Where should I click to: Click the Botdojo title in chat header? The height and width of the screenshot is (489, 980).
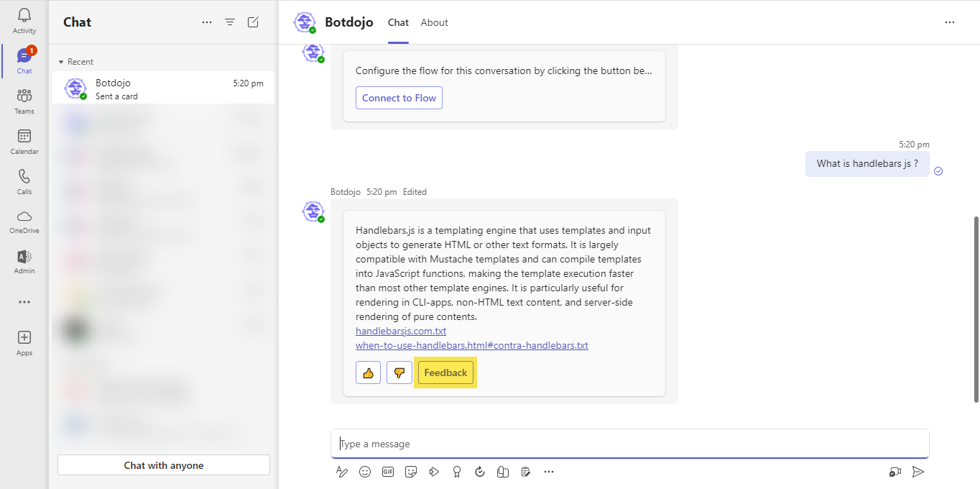point(349,22)
